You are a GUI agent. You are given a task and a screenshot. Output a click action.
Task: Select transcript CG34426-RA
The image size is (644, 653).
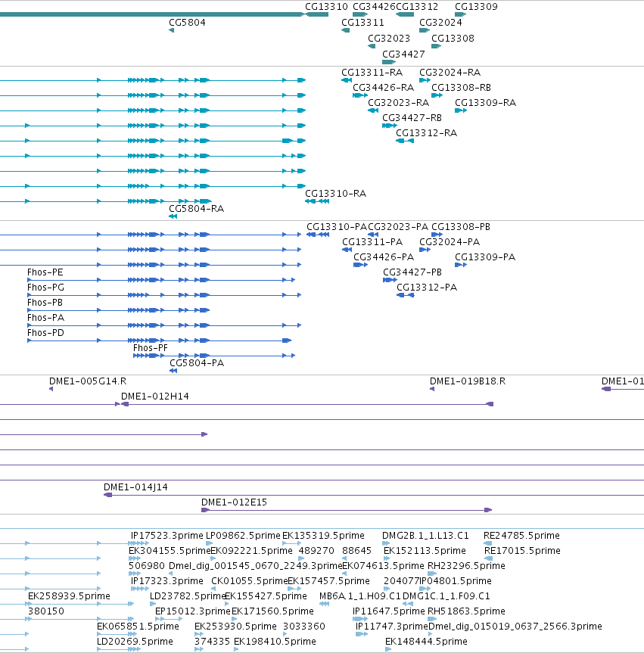pos(383,88)
